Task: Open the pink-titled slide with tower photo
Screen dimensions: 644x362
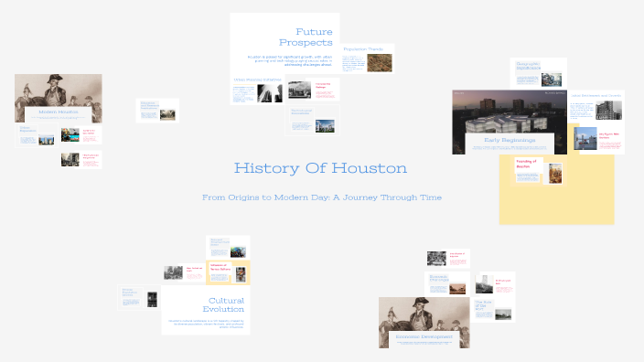Action: click(x=494, y=284)
